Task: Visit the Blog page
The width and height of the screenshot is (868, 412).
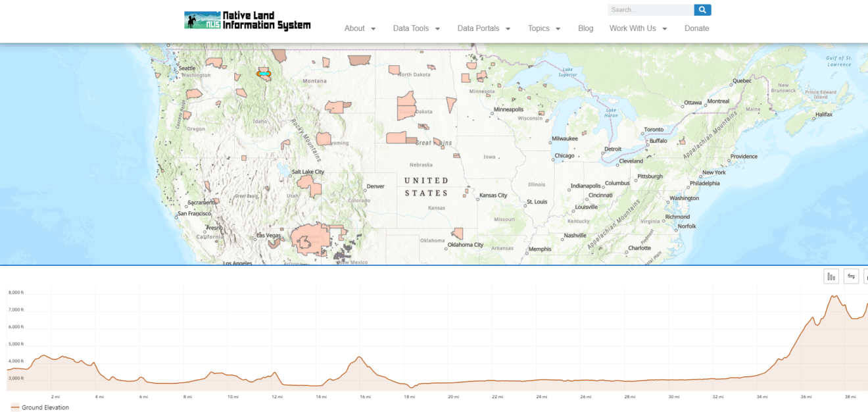Action: [x=585, y=28]
